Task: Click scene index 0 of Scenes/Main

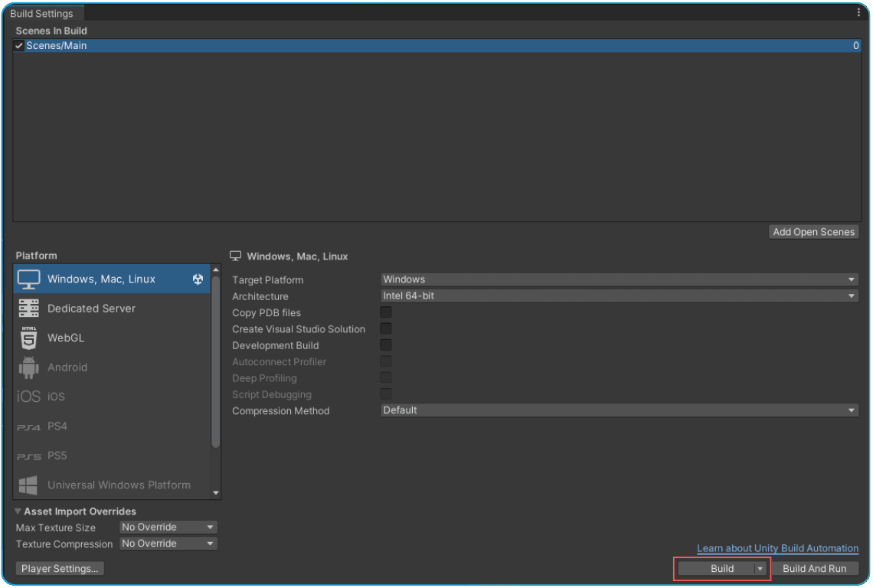Action: 855,46
